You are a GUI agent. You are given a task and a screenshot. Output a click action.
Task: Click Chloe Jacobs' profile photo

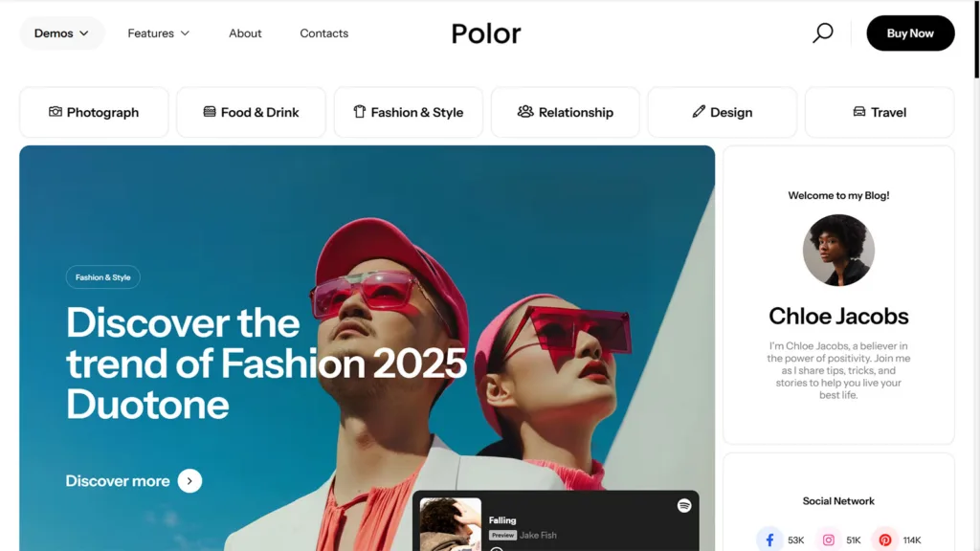pos(838,251)
